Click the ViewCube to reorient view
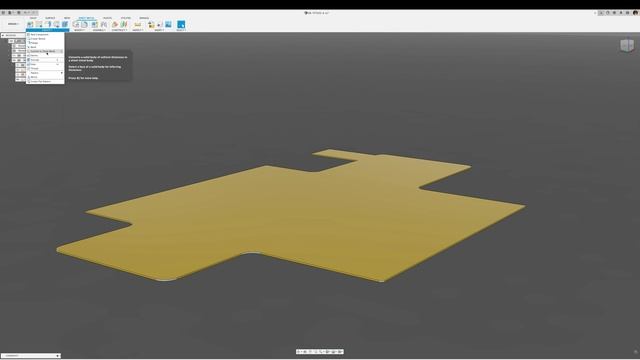 point(627,45)
